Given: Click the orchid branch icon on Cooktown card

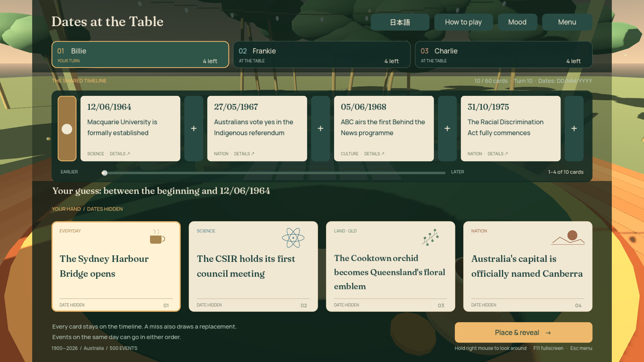Looking at the screenshot, I should point(431,237).
